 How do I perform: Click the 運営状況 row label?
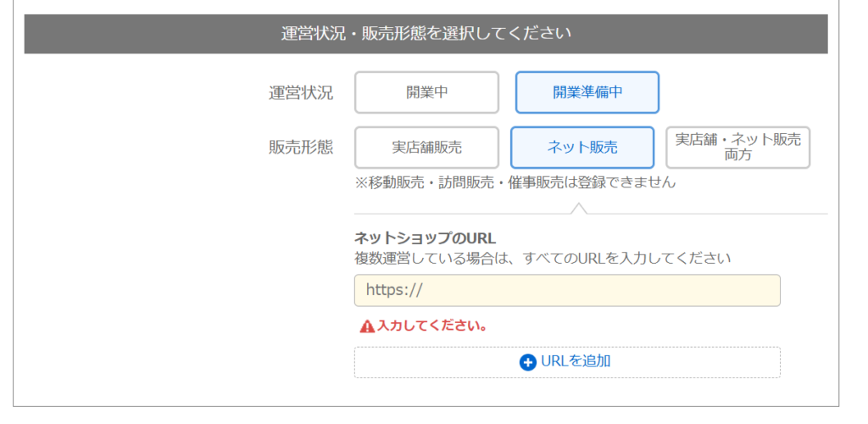click(301, 93)
